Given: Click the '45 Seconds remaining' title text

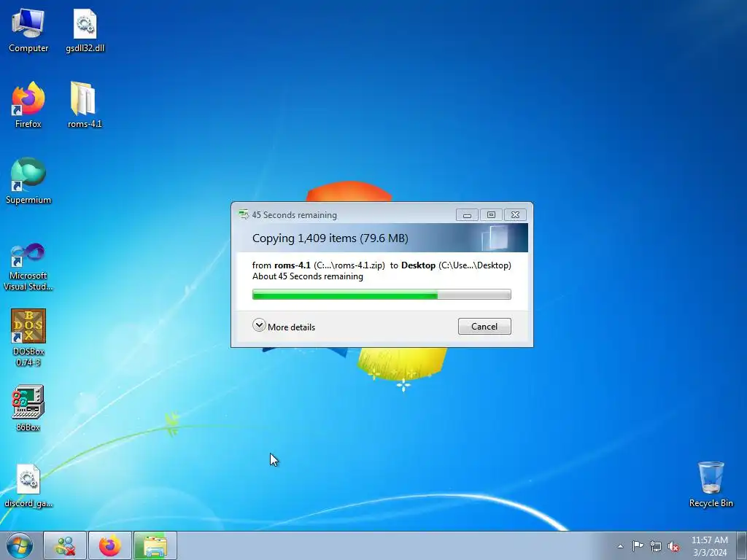Looking at the screenshot, I should click(295, 215).
